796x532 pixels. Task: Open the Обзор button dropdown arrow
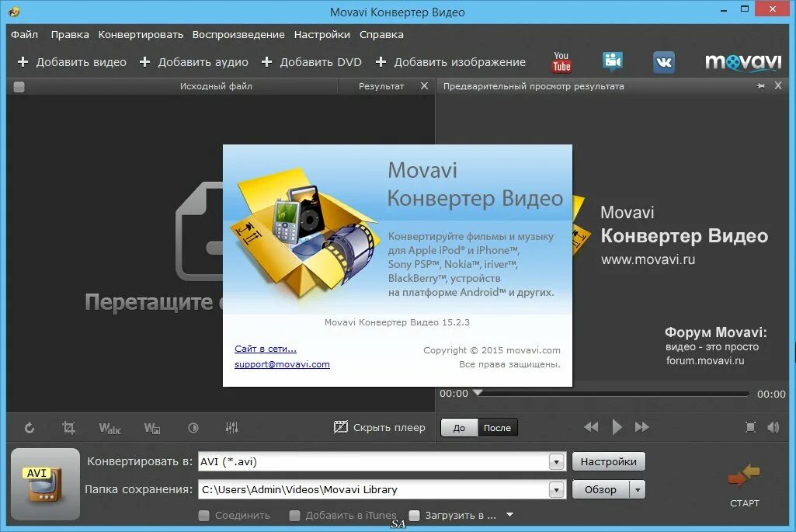pos(637,490)
